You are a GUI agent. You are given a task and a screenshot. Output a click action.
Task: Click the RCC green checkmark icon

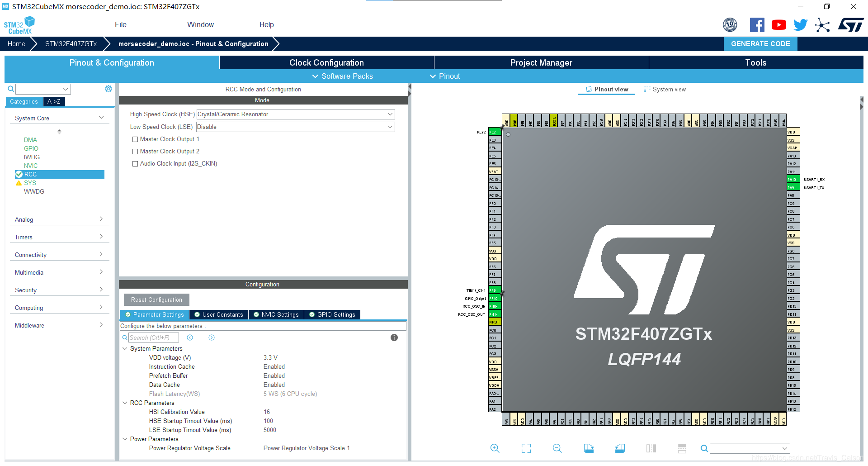19,174
